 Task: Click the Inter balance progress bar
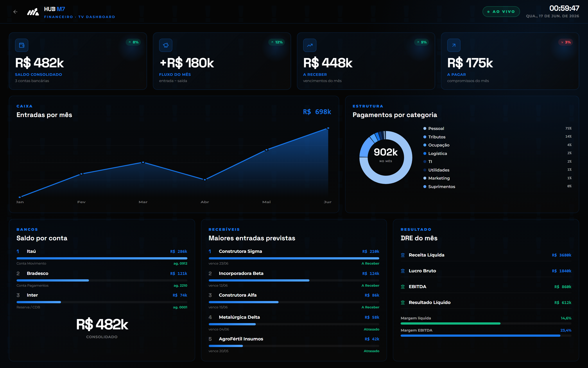[x=102, y=302]
